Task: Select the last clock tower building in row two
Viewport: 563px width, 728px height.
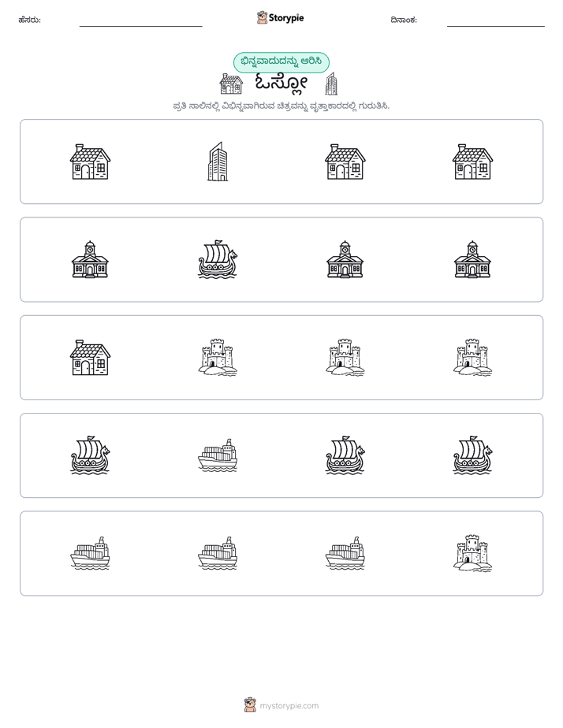Action: [x=472, y=259]
